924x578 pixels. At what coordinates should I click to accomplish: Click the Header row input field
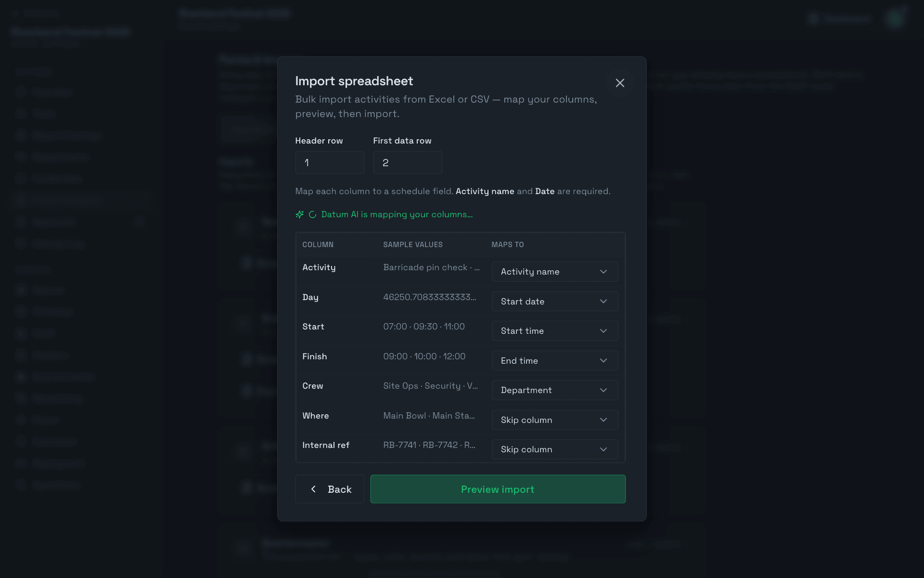pos(330,163)
